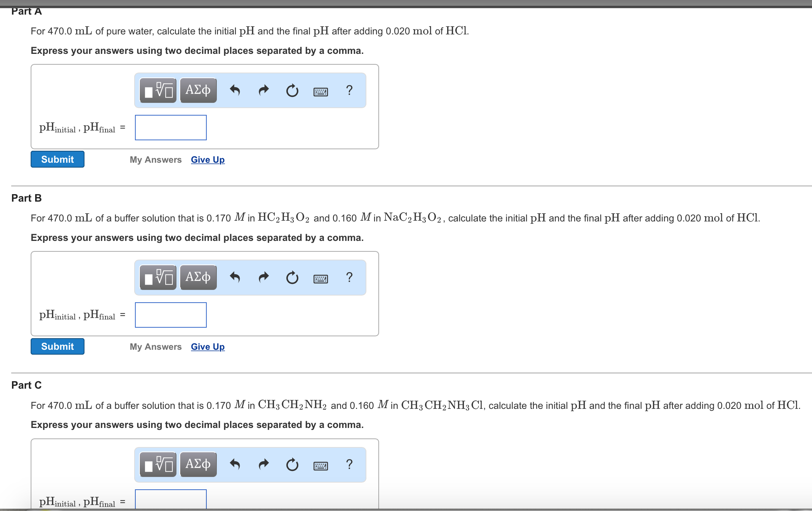Screen dimensions: 812x511
Task: Open the math template palette in Part B
Action: pyautogui.click(x=158, y=278)
